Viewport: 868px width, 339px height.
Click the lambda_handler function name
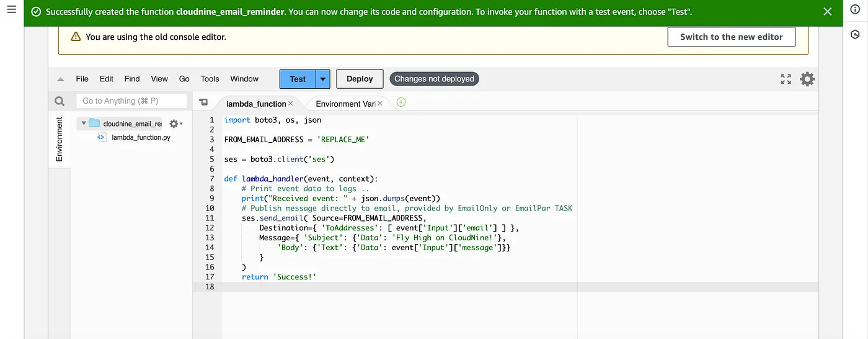pos(273,179)
